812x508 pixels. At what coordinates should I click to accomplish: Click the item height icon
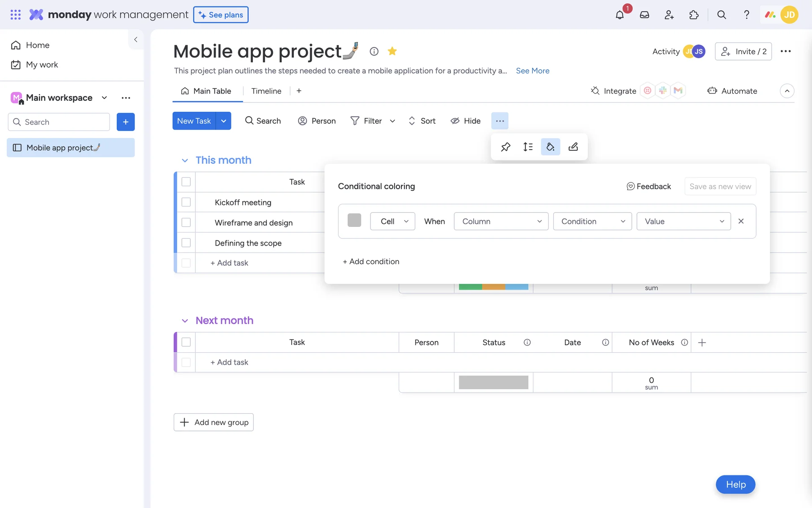[x=528, y=147]
